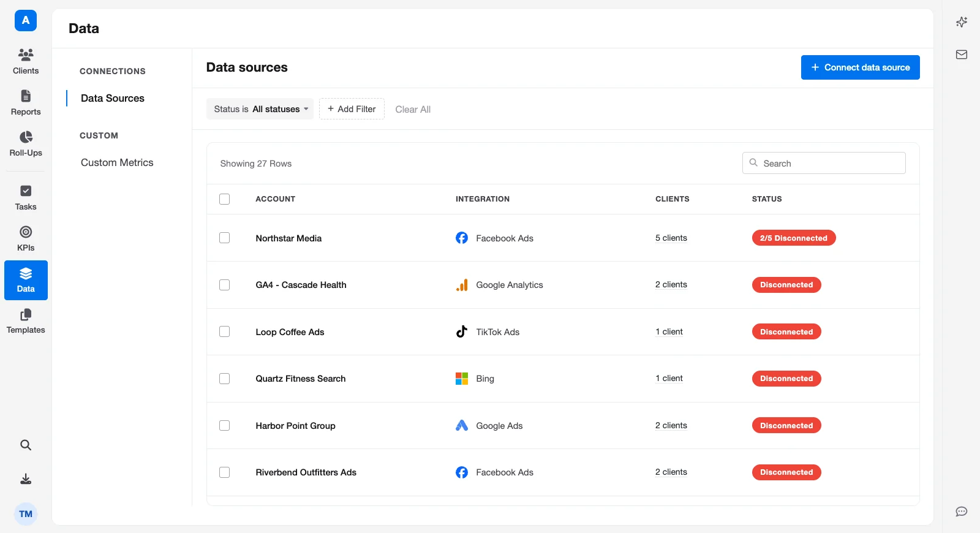Check the Quartz Fitness Search row

coord(225,379)
